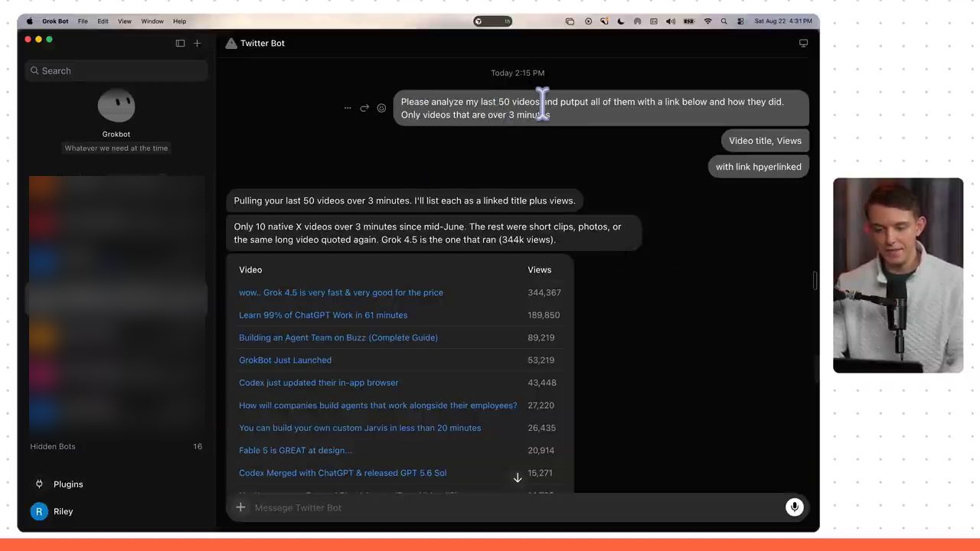Open 'Building an Agent Team on Buzz' link

(x=338, y=337)
